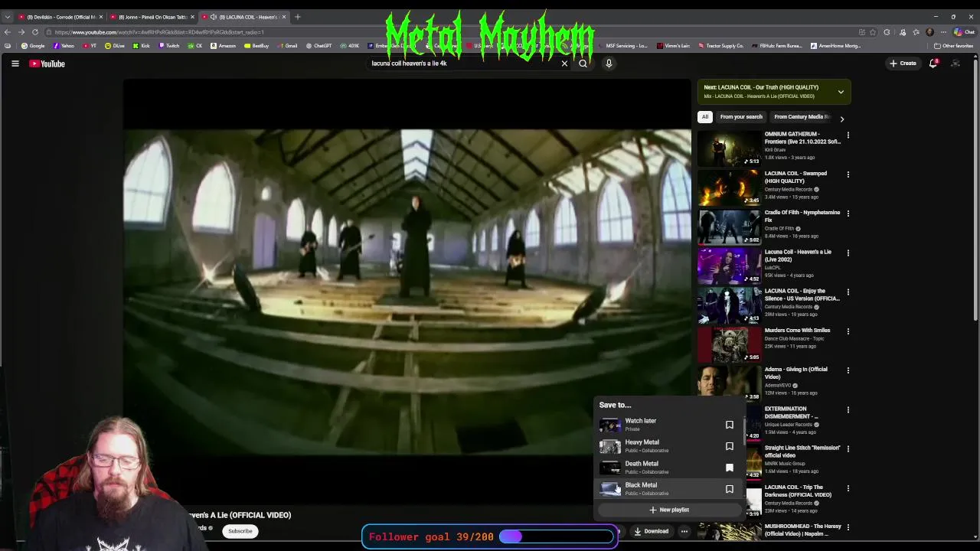Open the browser profile avatar
Viewport: 980px width, 551px height.
coord(929,32)
